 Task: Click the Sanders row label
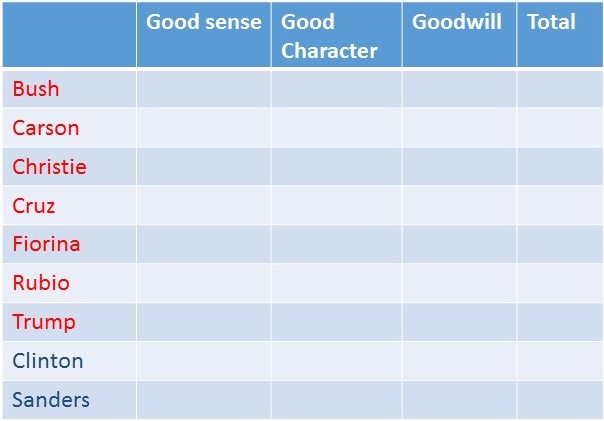tap(51, 400)
